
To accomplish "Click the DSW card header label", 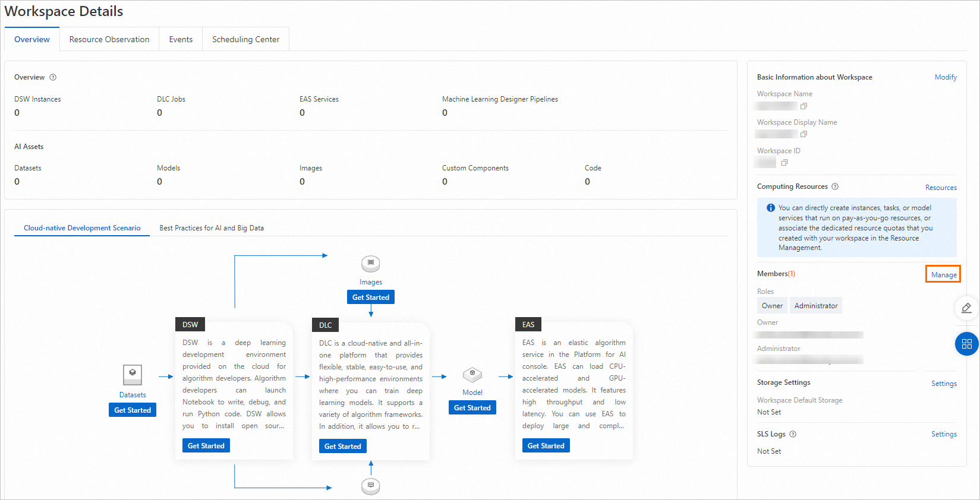I will 190,325.
